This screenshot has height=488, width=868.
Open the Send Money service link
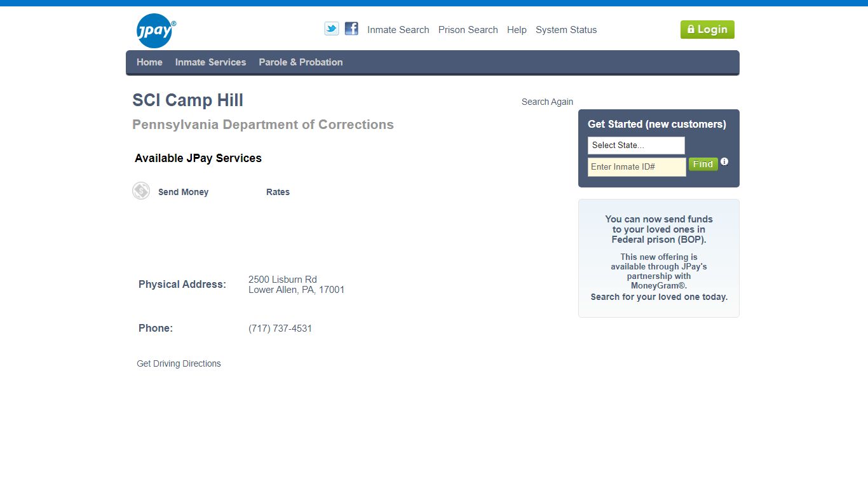pos(183,192)
